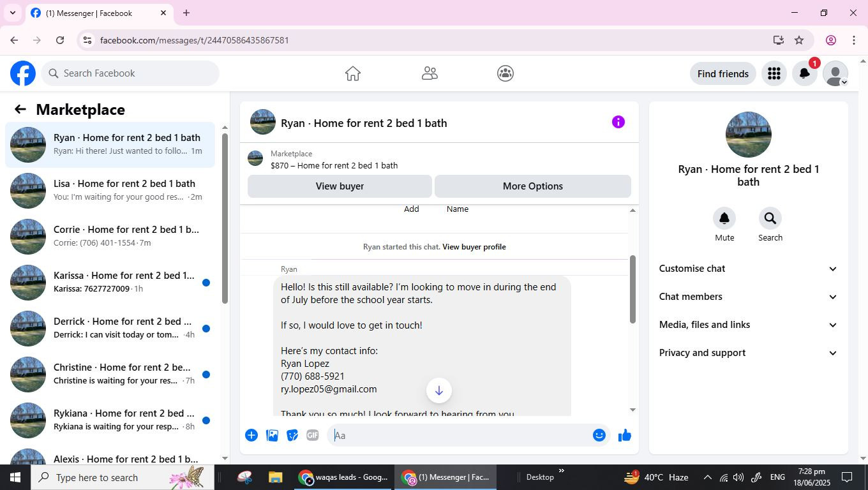868x490 pixels.
Task: Bookmark this page with star icon
Action: 799,40
